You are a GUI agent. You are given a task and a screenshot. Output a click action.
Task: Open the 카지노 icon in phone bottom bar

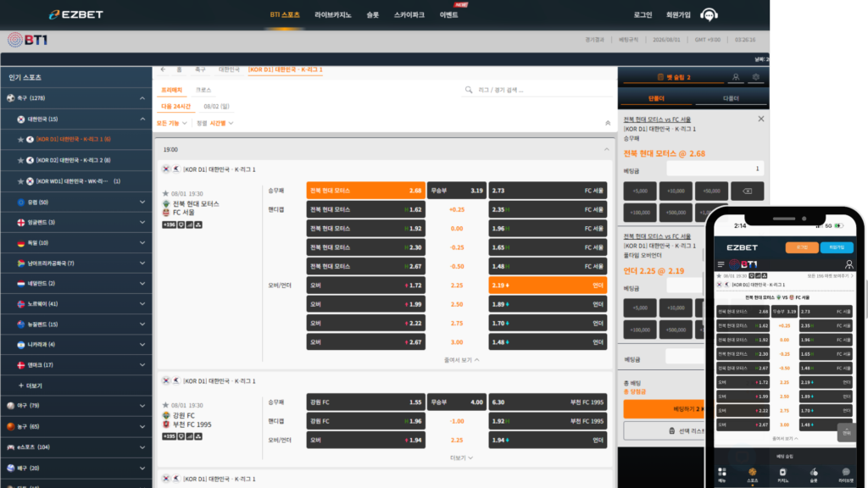[x=782, y=472]
